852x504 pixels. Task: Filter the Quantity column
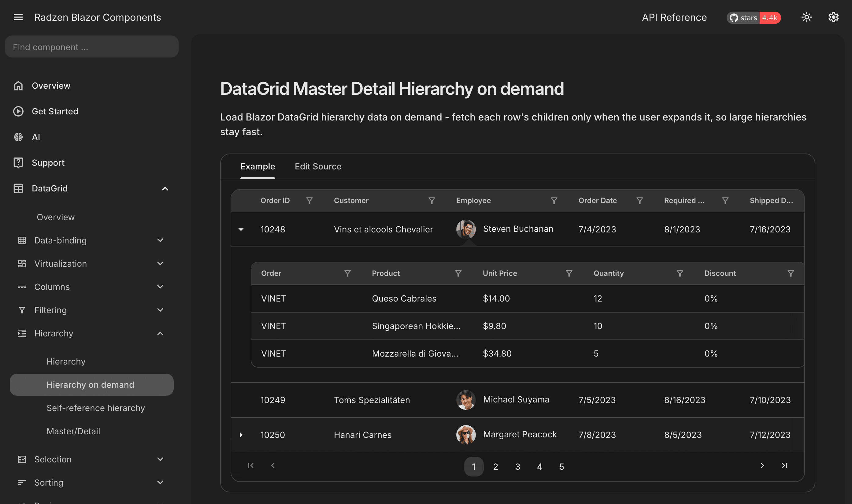click(x=680, y=273)
